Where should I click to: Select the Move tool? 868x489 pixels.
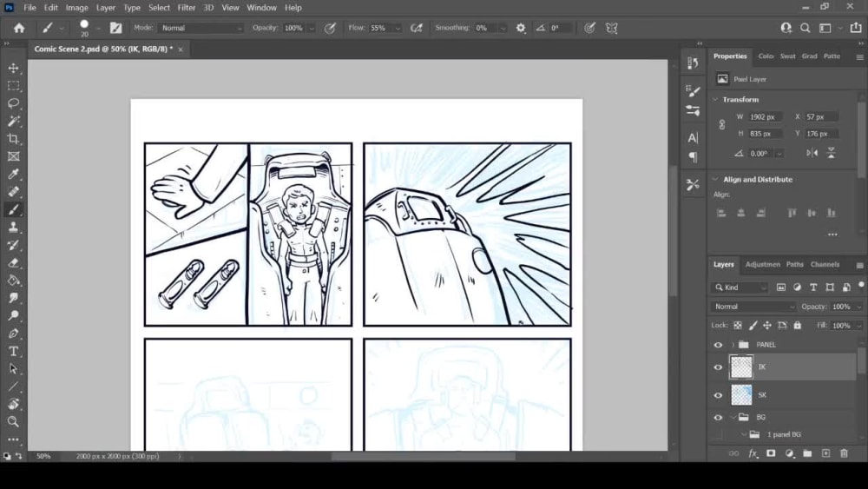[x=13, y=68]
